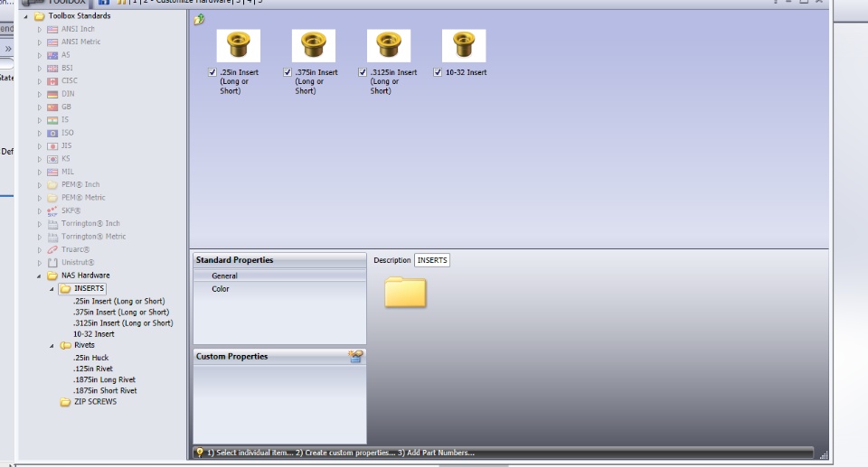Click the ISO standard icon
868x467 pixels.
pyautogui.click(x=52, y=133)
